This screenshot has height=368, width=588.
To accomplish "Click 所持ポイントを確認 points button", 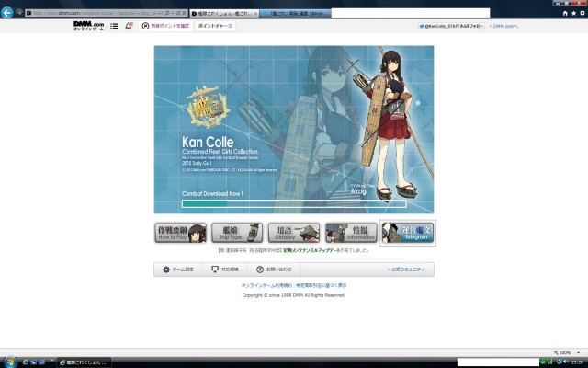I will pos(165,26).
